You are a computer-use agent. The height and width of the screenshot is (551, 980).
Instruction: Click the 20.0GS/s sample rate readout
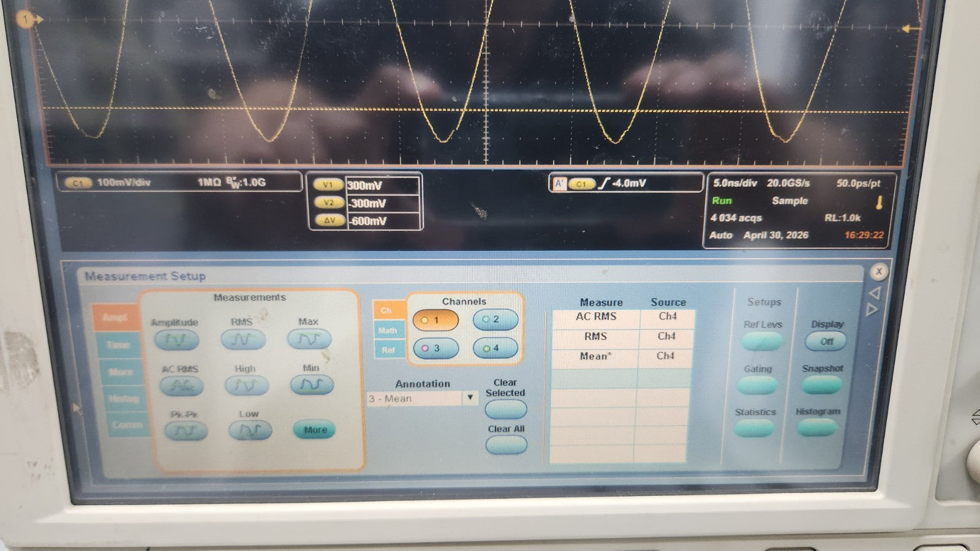point(788,182)
